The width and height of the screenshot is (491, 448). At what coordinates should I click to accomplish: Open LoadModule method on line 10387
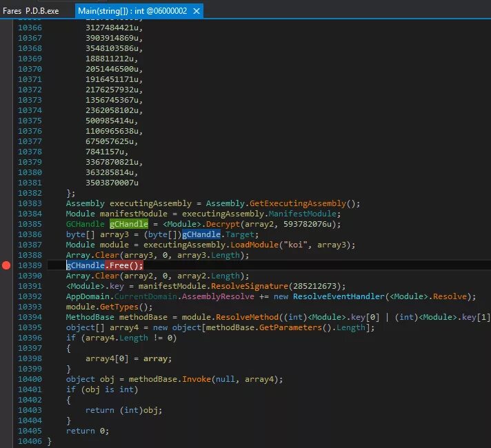tap(254, 245)
